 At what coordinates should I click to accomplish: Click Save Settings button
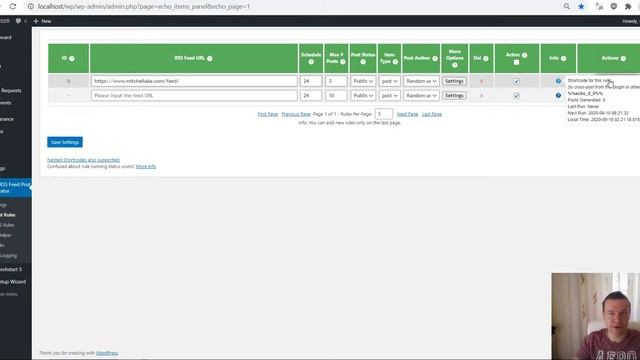tap(65, 142)
